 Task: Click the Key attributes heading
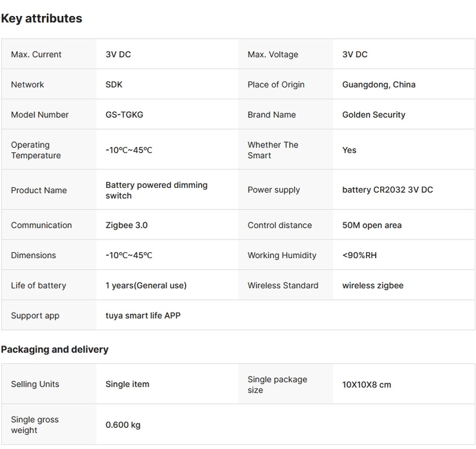click(42, 18)
